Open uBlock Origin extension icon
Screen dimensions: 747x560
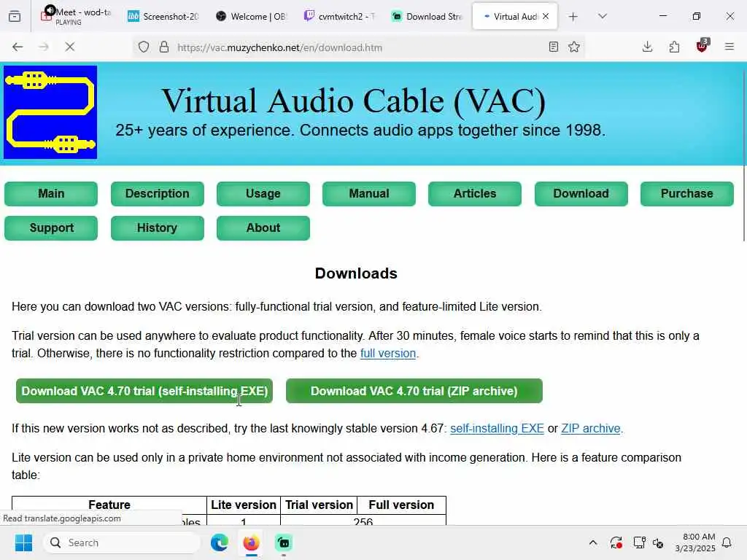pos(702,46)
